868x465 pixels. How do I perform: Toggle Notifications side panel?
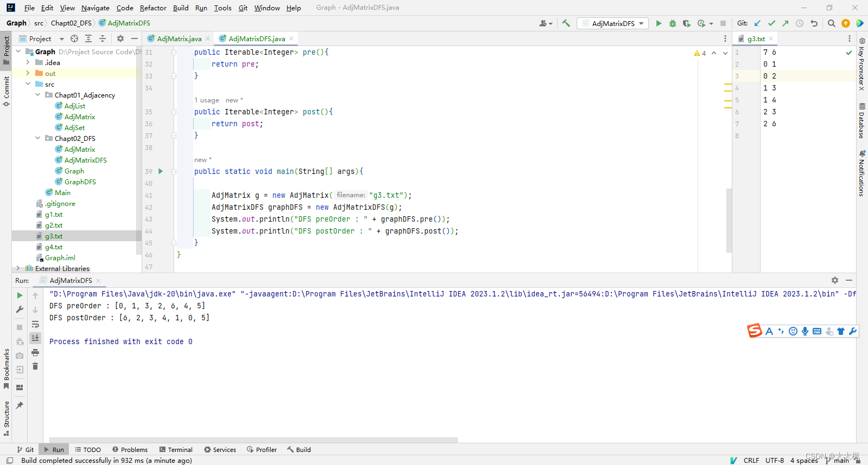tap(861, 173)
